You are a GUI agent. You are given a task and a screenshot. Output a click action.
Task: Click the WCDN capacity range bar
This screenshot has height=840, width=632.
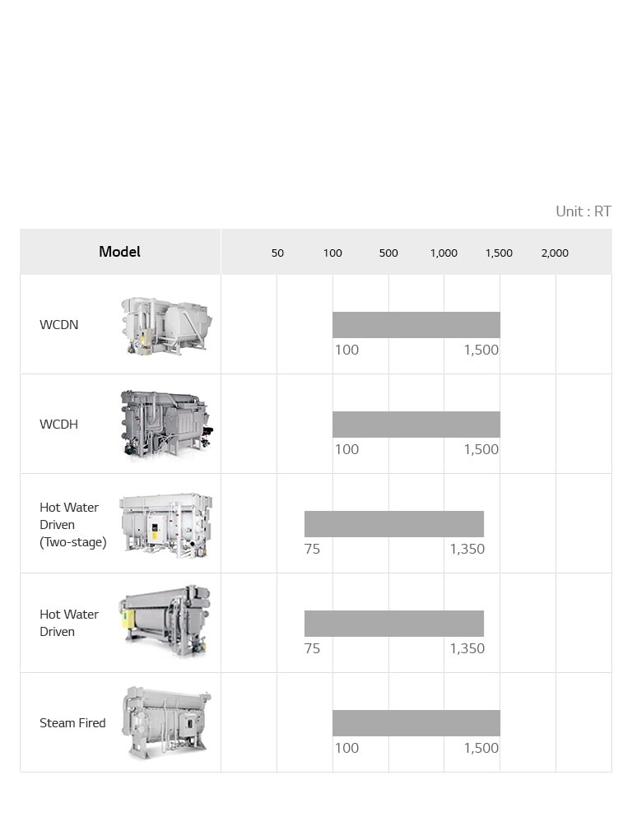pos(416,325)
